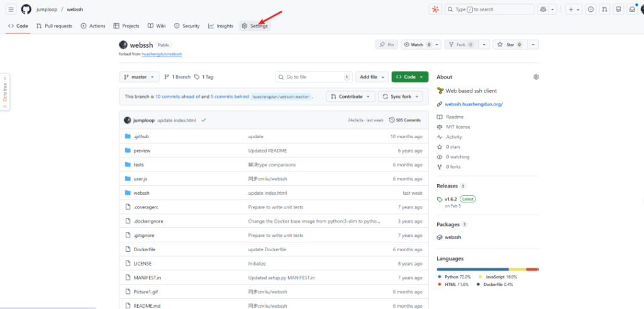Open the Fork options dropdown arrow
Screen dimensions: 644x309
tap(484, 45)
